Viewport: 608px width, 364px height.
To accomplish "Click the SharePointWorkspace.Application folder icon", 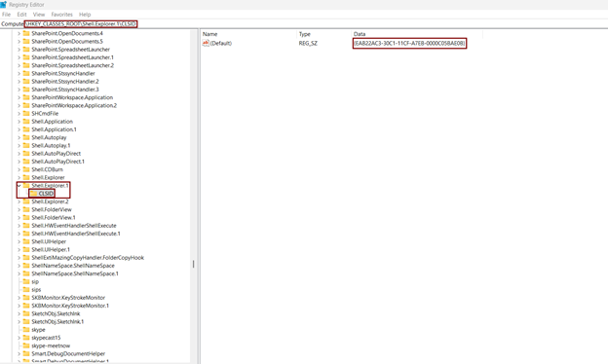I will (26, 97).
